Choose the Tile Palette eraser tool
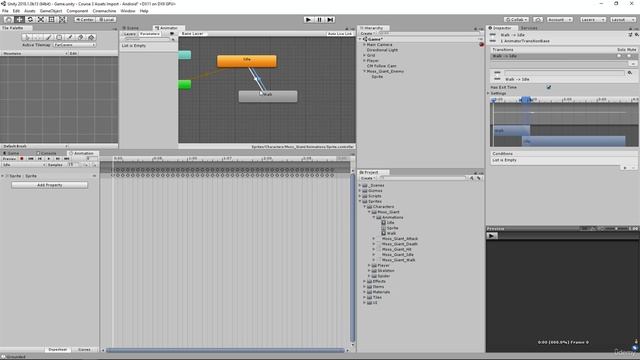Screen dimensions: 640x360 80,37
